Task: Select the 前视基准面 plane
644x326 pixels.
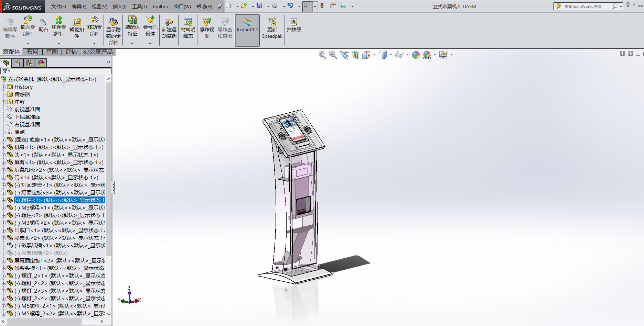Action: click(x=27, y=110)
